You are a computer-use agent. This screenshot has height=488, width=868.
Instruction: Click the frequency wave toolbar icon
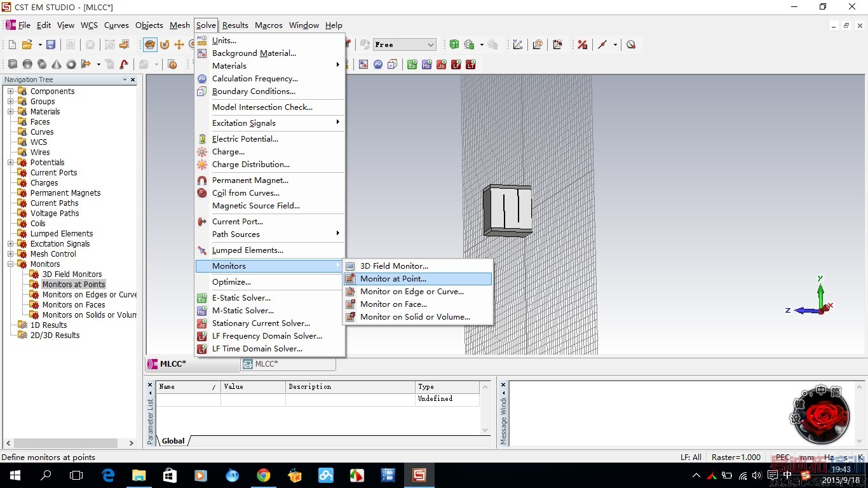coord(378,64)
